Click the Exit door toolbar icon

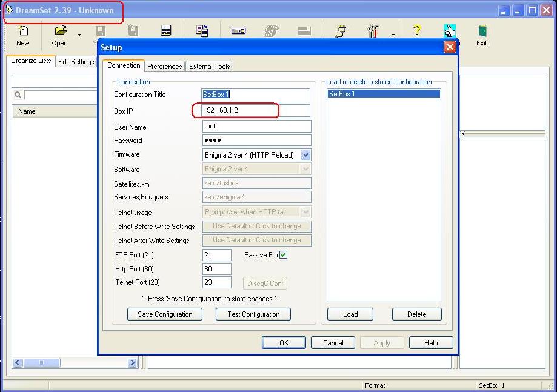point(482,31)
